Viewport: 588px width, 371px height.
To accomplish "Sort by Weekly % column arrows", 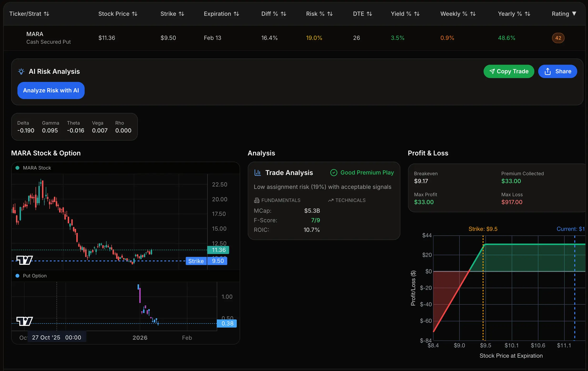I will pos(473,14).
